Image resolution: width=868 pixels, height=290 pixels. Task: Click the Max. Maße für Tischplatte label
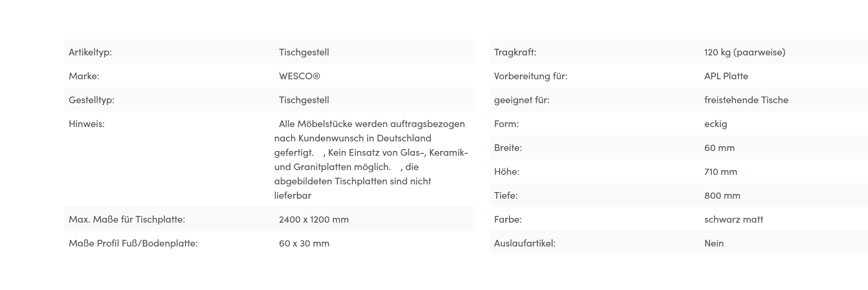coord(127,219)
